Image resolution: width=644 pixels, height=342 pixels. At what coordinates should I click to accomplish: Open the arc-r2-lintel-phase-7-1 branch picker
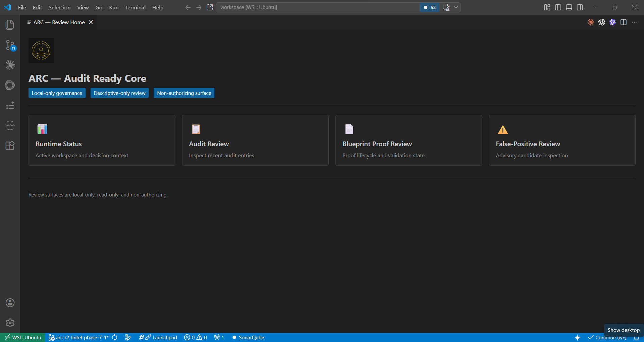78,338
